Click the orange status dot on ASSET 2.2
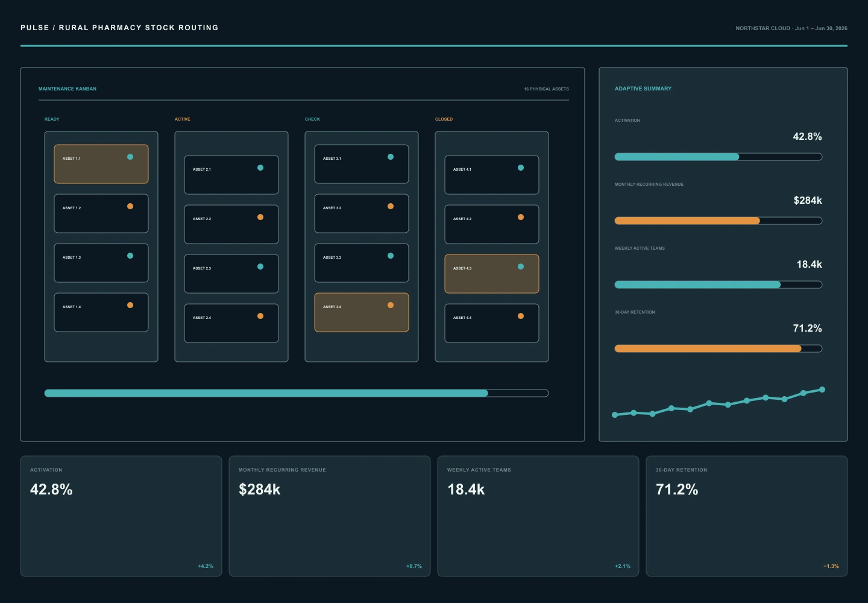This screenshot has height=603, width=868. [260, 217]
